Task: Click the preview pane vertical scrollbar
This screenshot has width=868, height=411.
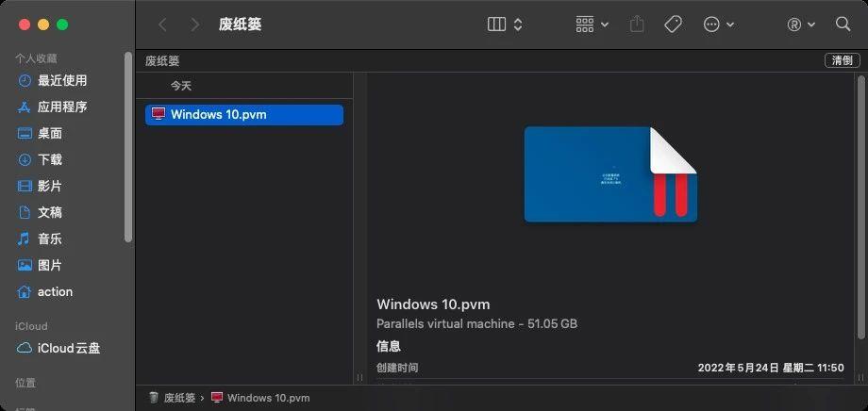Action: point(860,206)
